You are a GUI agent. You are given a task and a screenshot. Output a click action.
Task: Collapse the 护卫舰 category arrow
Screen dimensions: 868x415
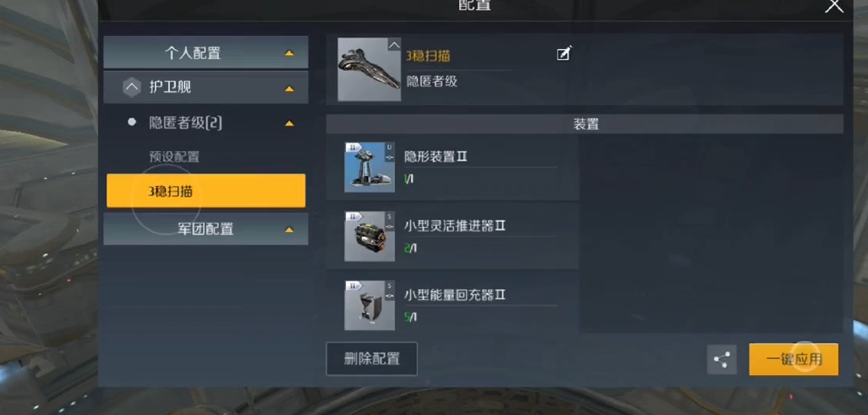pos(289,89)
